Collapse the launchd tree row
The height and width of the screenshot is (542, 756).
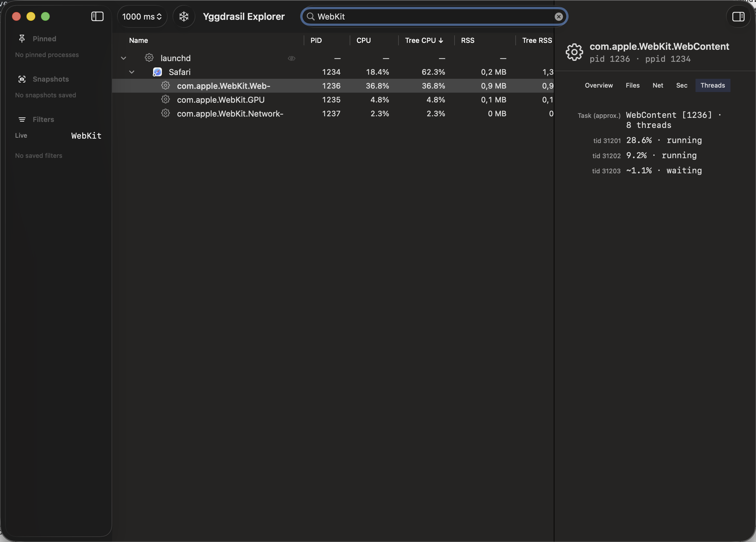coord(123,58)
